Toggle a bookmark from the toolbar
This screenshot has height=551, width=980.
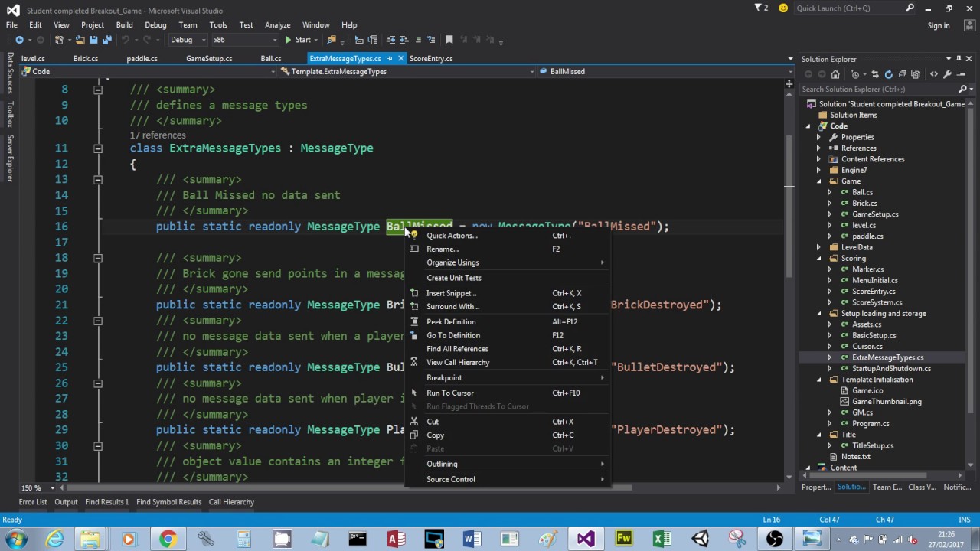(x=449, y=40)
